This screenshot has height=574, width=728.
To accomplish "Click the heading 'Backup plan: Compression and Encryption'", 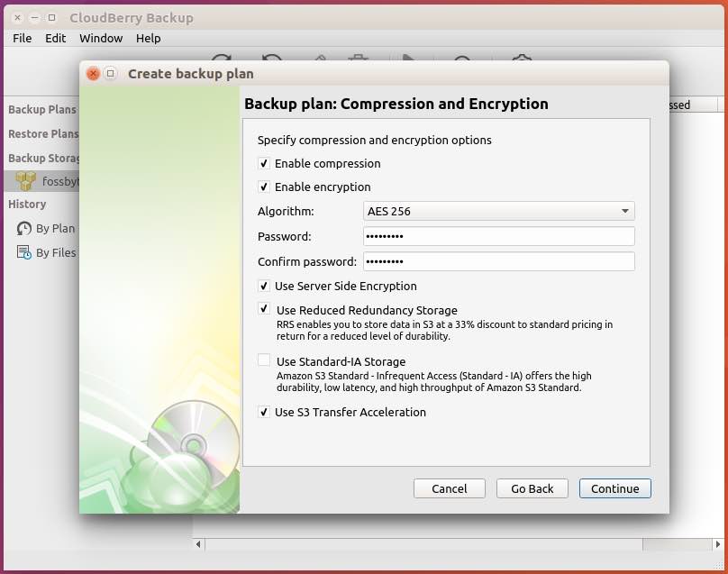I will tap(396, 104).
